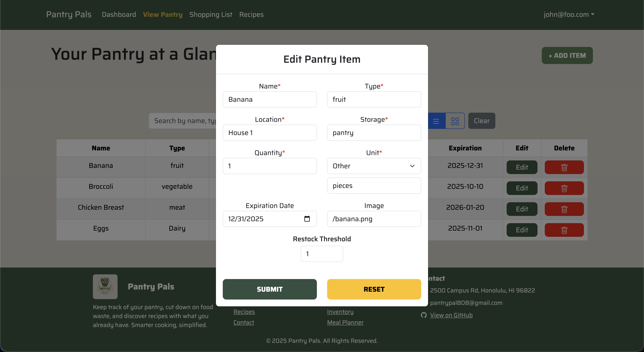Image resolution: width=644 pixels, height=352 pixels.
Task: Click the GitHub icon in the footer
Action: pos(424,315)
